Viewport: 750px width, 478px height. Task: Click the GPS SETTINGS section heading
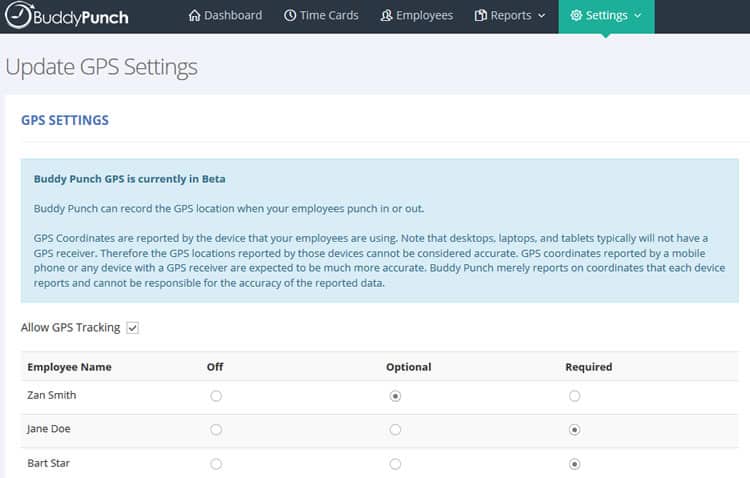[65, 120]
